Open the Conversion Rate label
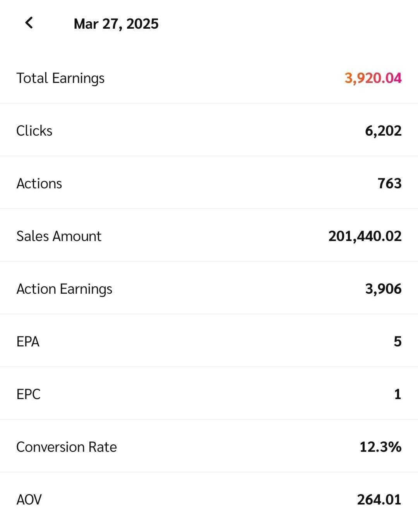Viewport: 418px width, 532px height. pos(67,447)
